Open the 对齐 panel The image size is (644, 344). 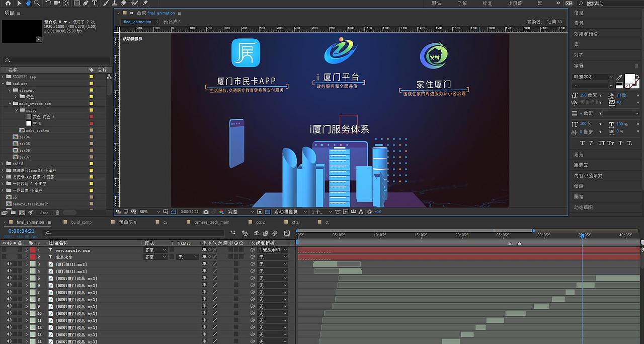point(579,55)
